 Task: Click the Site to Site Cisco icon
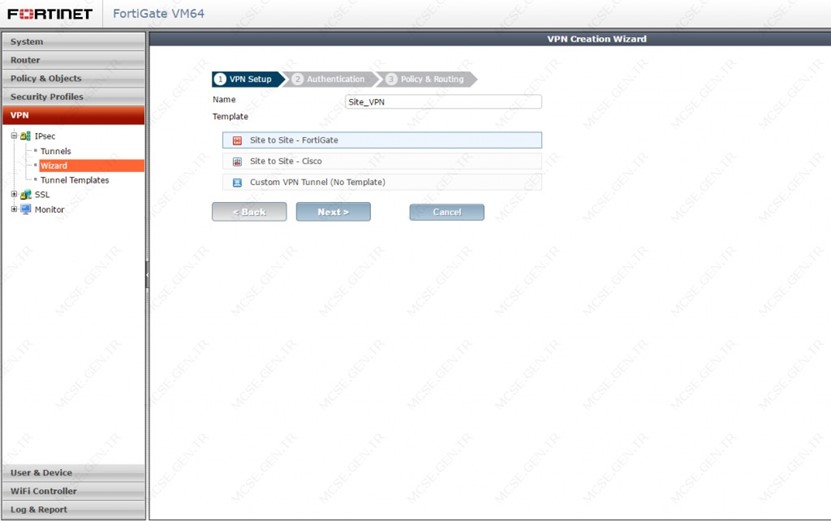[x=237, y=162]
